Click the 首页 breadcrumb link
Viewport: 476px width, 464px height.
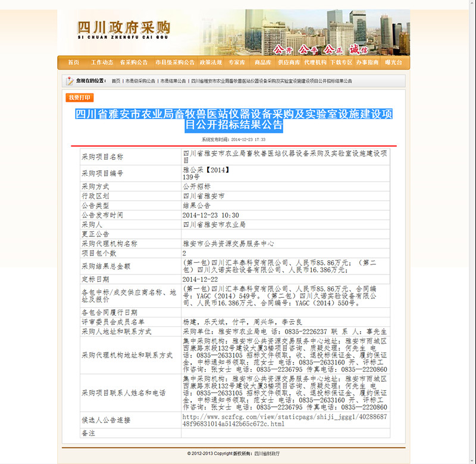point(115,81)
